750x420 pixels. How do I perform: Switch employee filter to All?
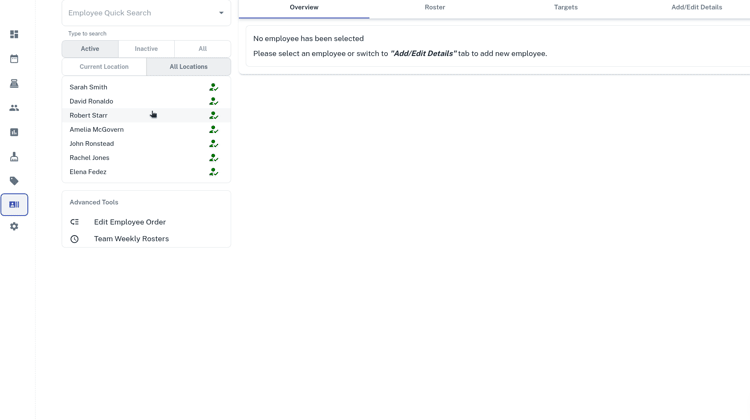coord(202,49)
